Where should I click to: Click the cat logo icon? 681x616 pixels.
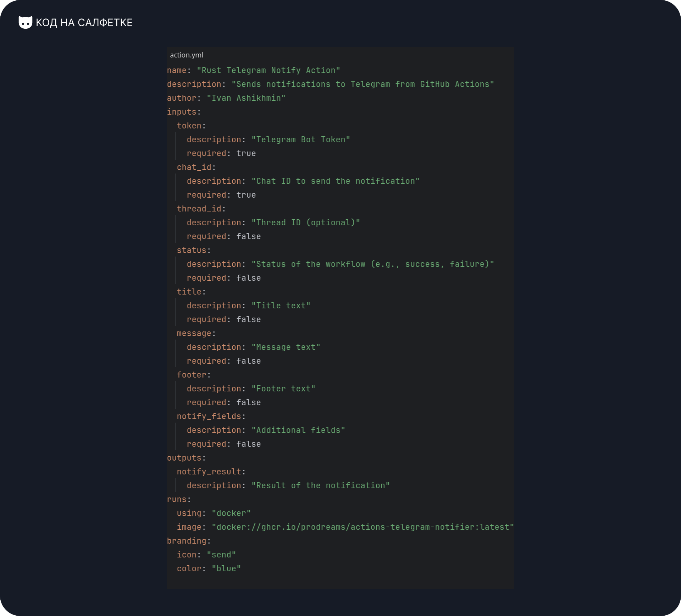[x=25, y=22]
